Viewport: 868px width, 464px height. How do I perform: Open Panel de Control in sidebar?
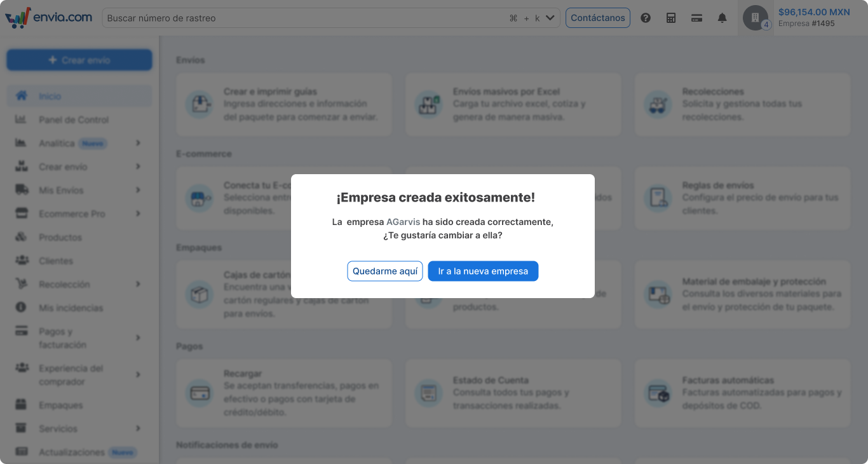click(73, 119)
